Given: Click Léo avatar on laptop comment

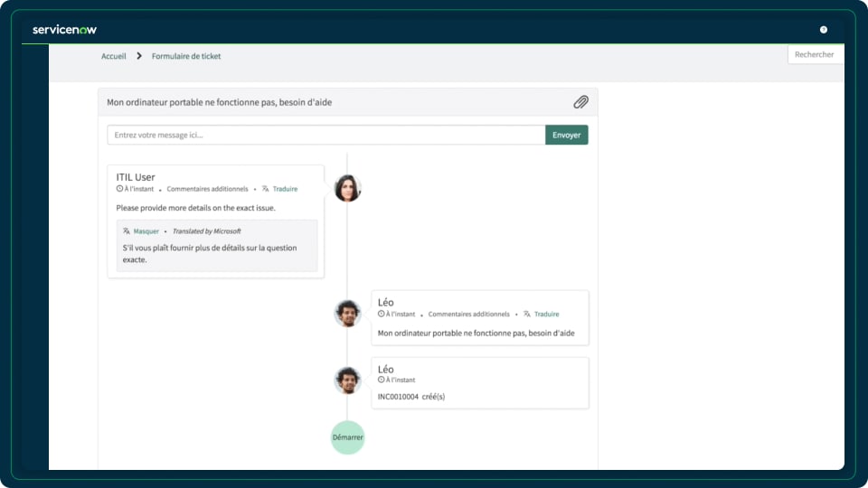Looking at the screenshot, I should (347, 314).
